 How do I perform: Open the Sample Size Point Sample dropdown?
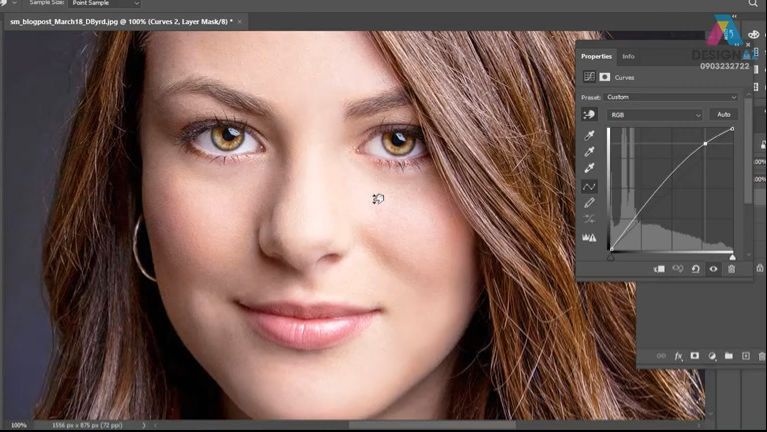click(104, 3)
